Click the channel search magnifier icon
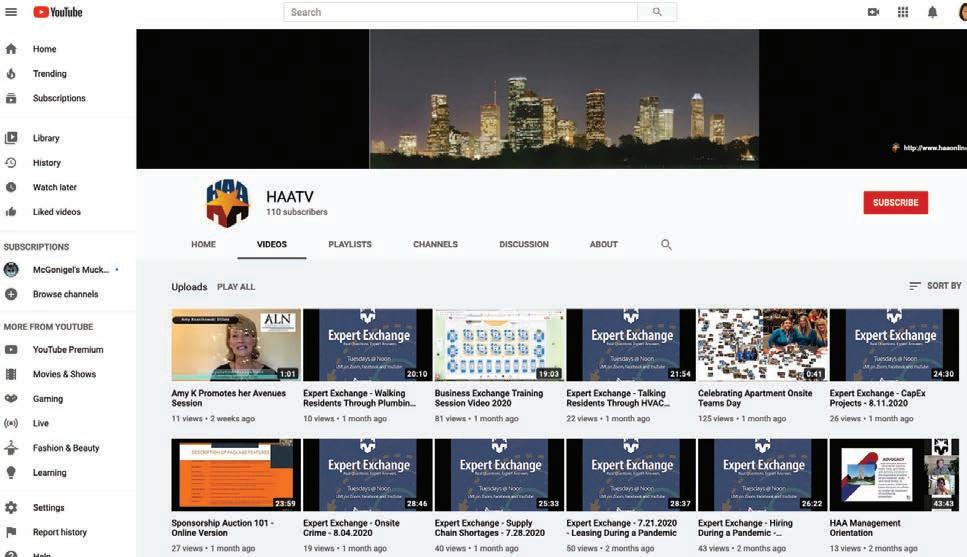 click(666, 244)
